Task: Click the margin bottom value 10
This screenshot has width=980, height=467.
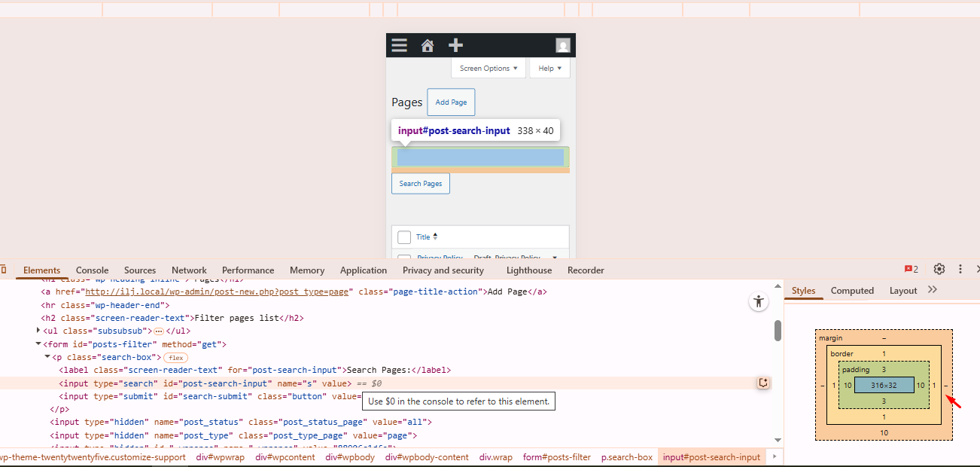Action: pyautogui.click(x=884, y=432)
